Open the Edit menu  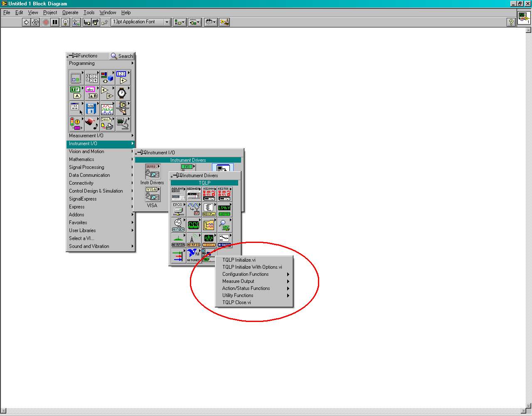coord(19,12)
